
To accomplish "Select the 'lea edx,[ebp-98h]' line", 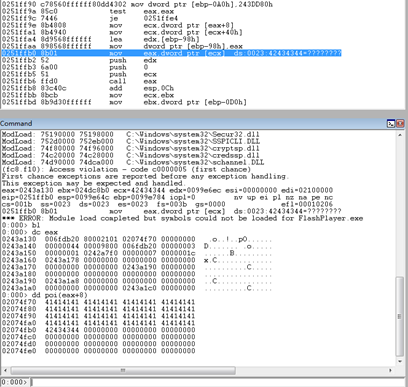I will click(x=101, y=39).
